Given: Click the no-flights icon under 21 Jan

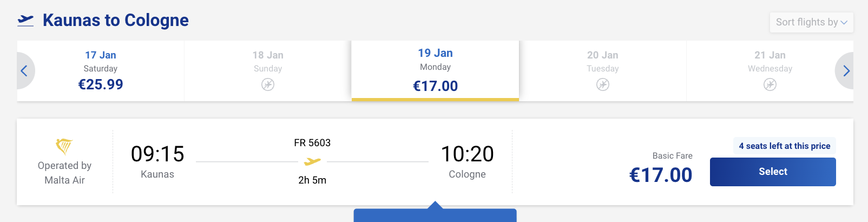Looking at the screenshot, I should [770, 84].
